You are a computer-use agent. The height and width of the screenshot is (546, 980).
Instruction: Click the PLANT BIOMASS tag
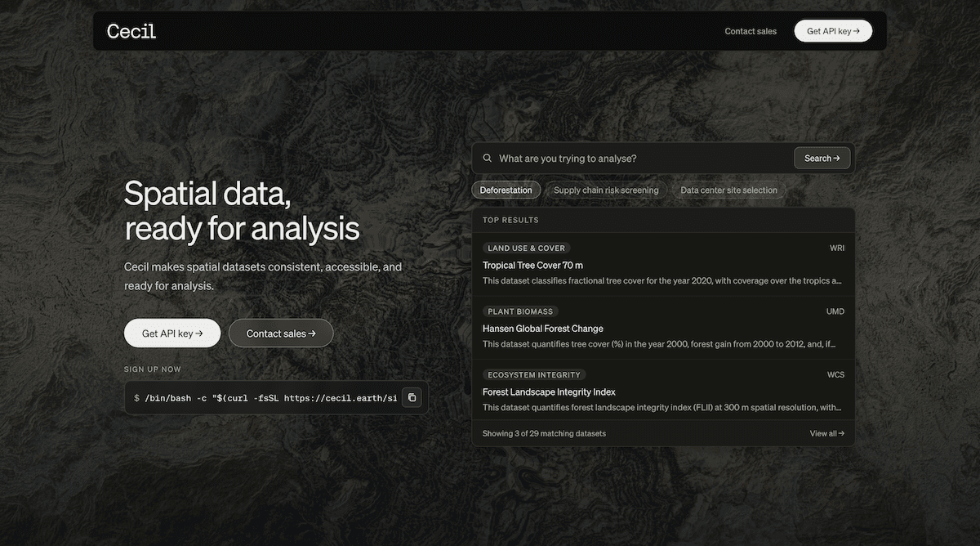click(520, 311)
